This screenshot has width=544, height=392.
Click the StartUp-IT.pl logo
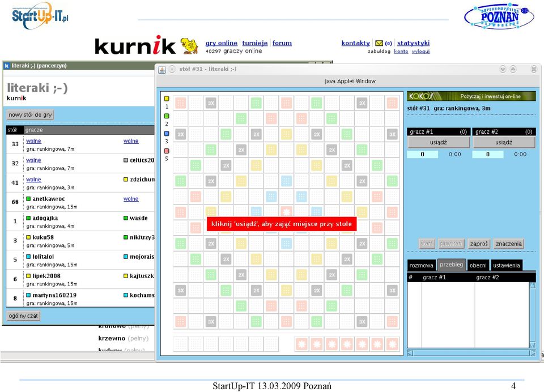coord(40,16)
